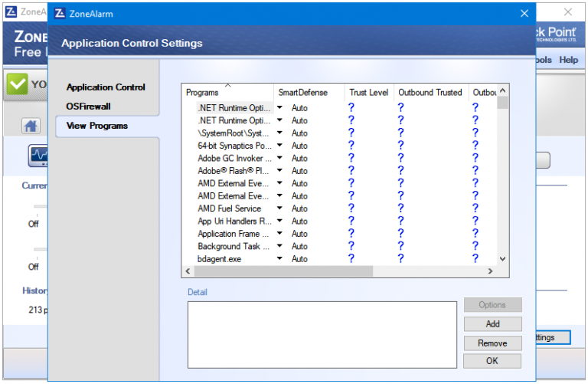
Task: Click Outbound Trusted question mark for Adobe GC Invoker
Action: coord(400,158)
